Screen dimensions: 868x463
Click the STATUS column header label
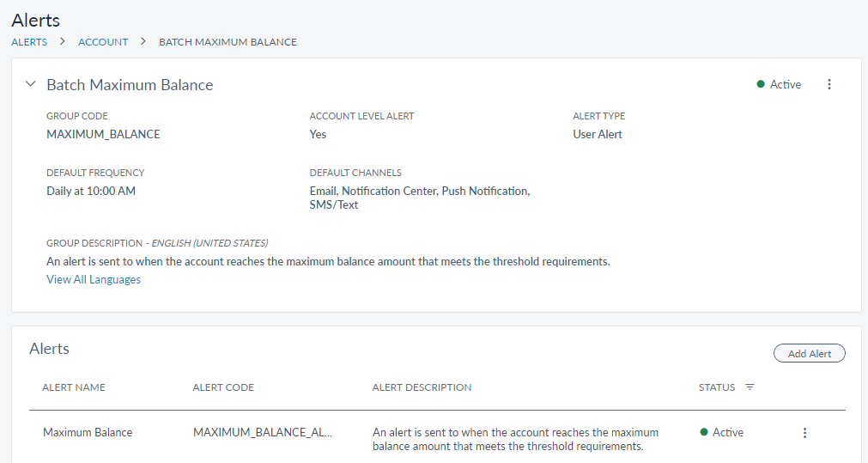tap(717, 387)
